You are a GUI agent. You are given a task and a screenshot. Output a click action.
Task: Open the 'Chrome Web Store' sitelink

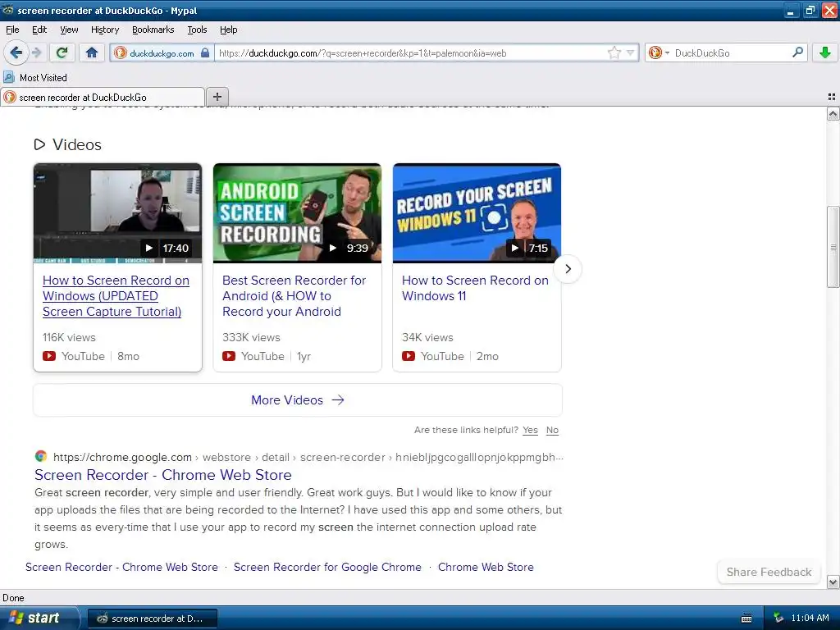click(486, 568)
